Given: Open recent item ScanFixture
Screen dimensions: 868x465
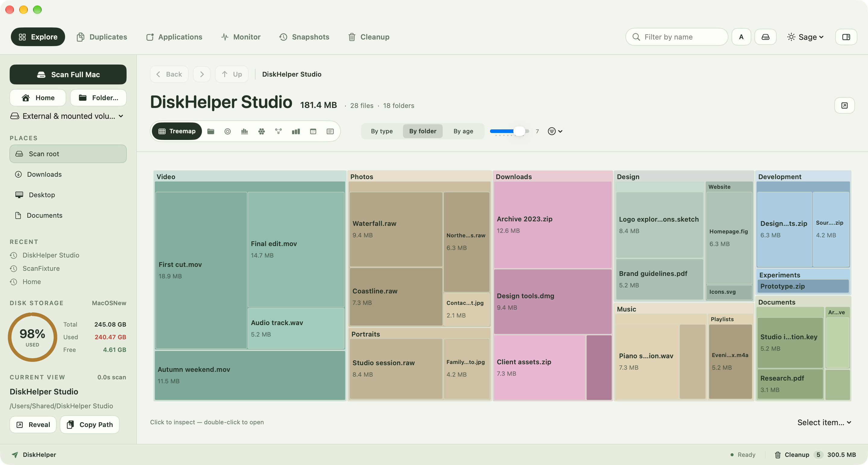Looking at the screenshot, I should (41, 268).
